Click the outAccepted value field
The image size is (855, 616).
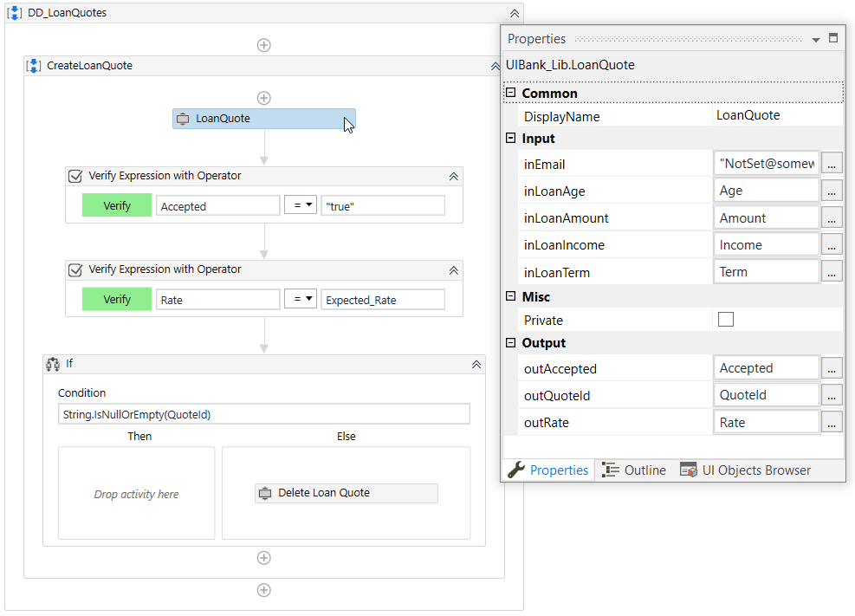(x=766, y=368)
